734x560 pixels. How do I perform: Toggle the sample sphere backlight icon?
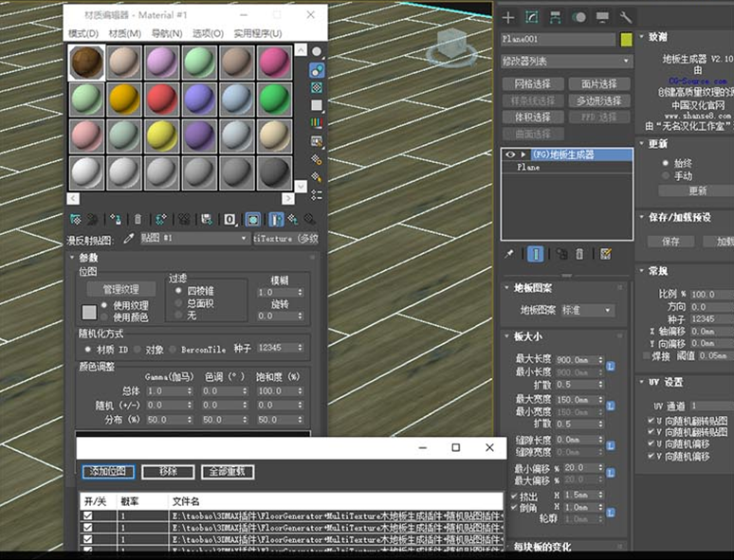[316, 69]
